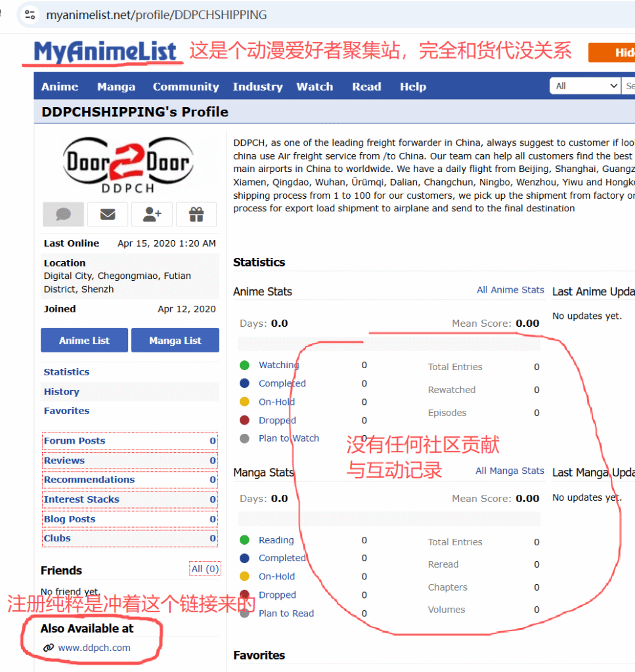
Task: Click the orange Hide button
Action: 612,52
